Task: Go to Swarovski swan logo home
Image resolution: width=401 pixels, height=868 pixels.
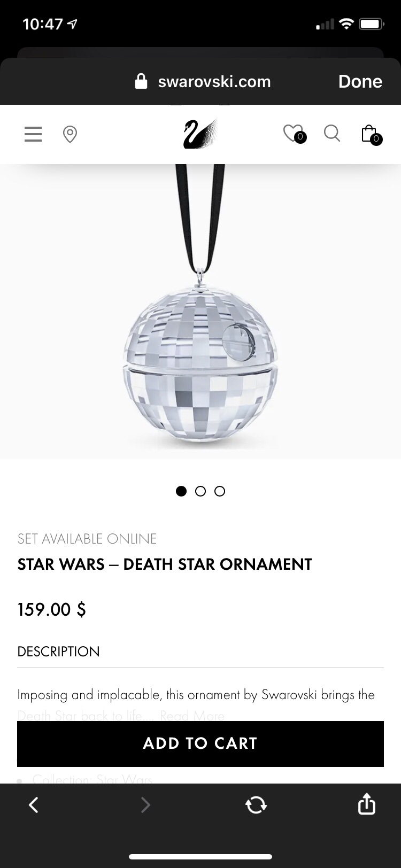Action: coord(200,134)
